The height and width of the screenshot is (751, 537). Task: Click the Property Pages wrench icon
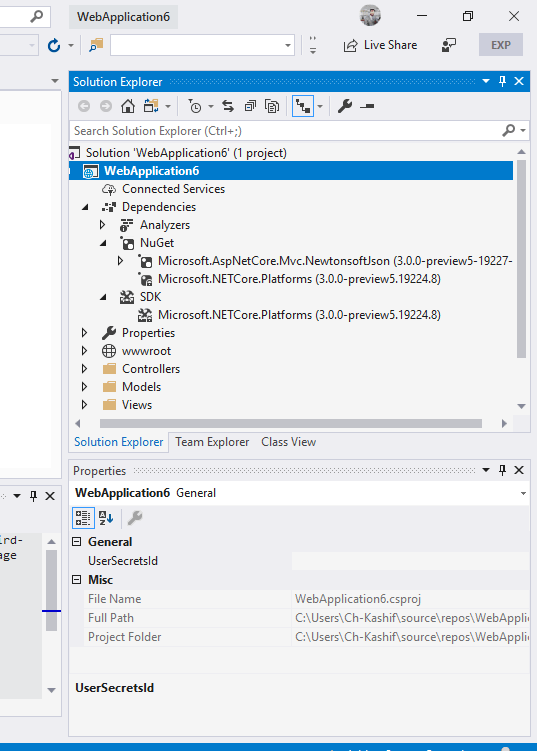(135, 518)
